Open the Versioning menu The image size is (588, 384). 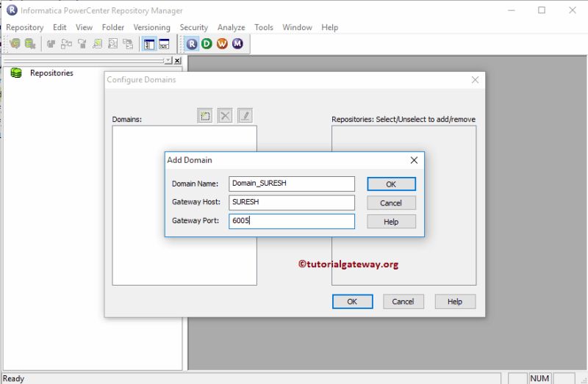(152, 27)
